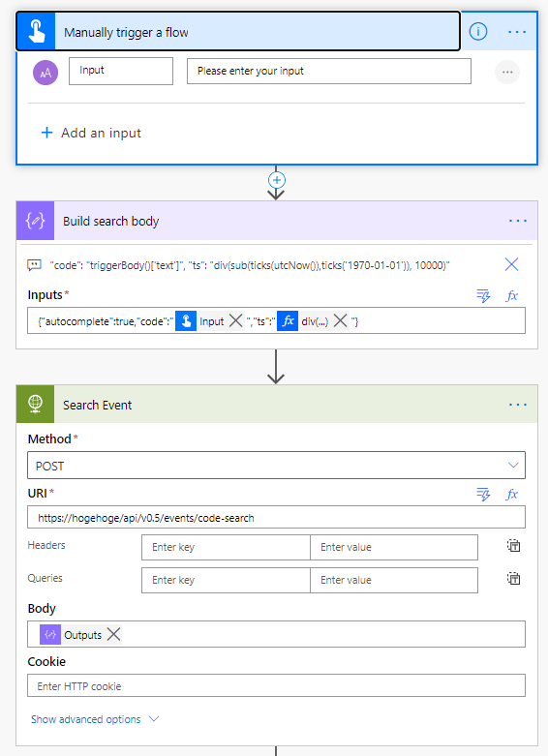
Task: Remove the Input token from Inputs
Action: click(x=235, y=320)
